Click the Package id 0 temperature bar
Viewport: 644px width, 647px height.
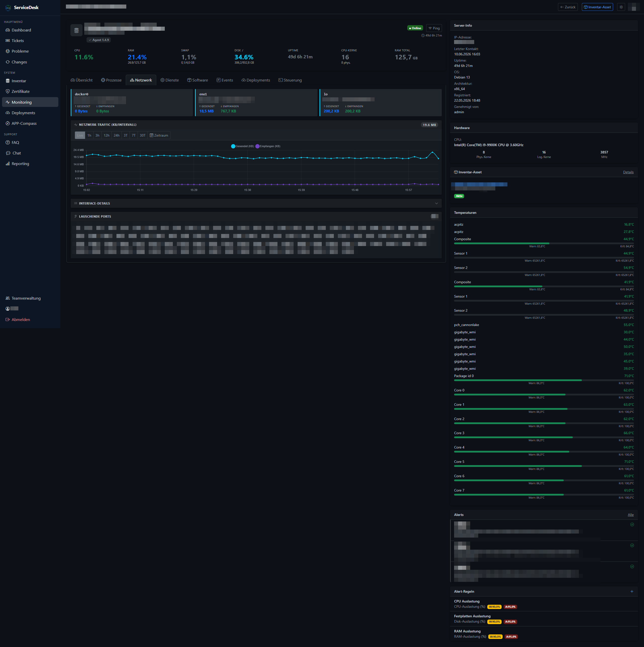pyautogui.click(x=544, y=380)
